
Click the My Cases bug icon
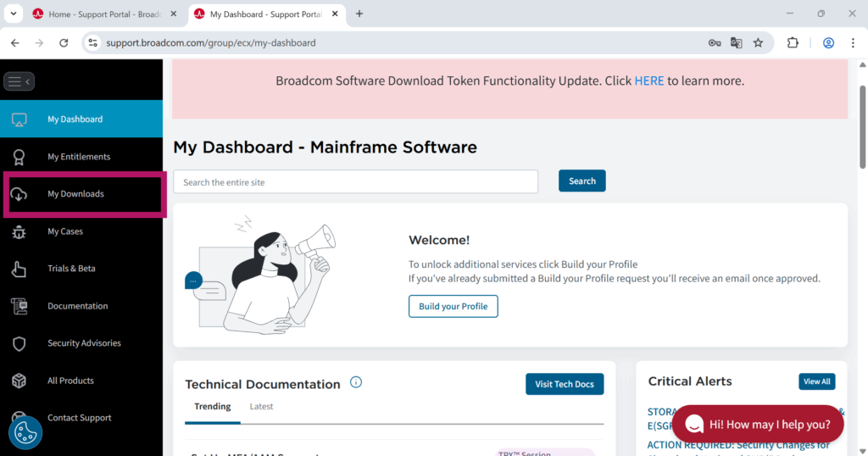coord(19,231)
